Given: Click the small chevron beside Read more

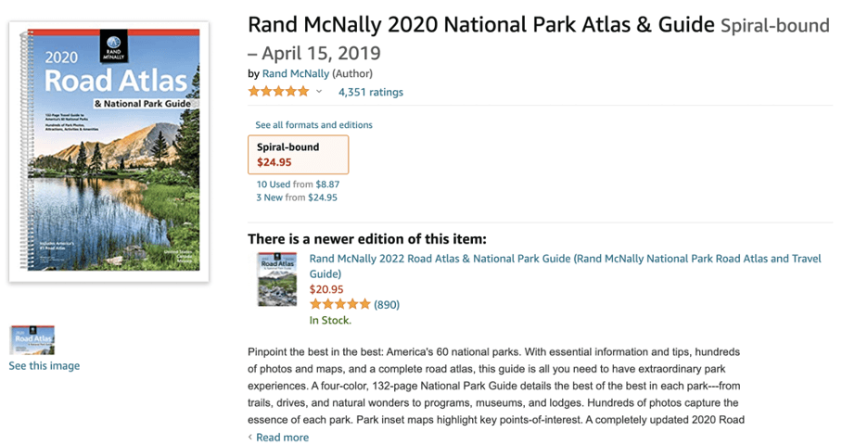Looking at the screenshot, I should point(250,438).
